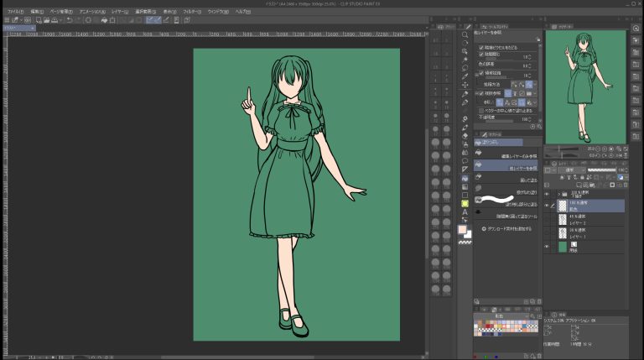Click the Navigator panel artwork preview

585,86
